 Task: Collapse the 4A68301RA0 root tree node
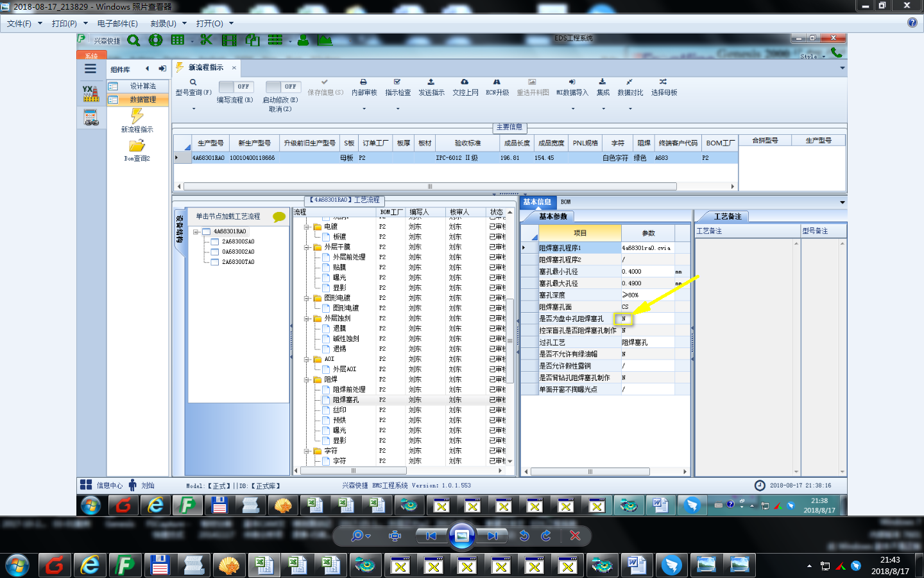point(196,232)
